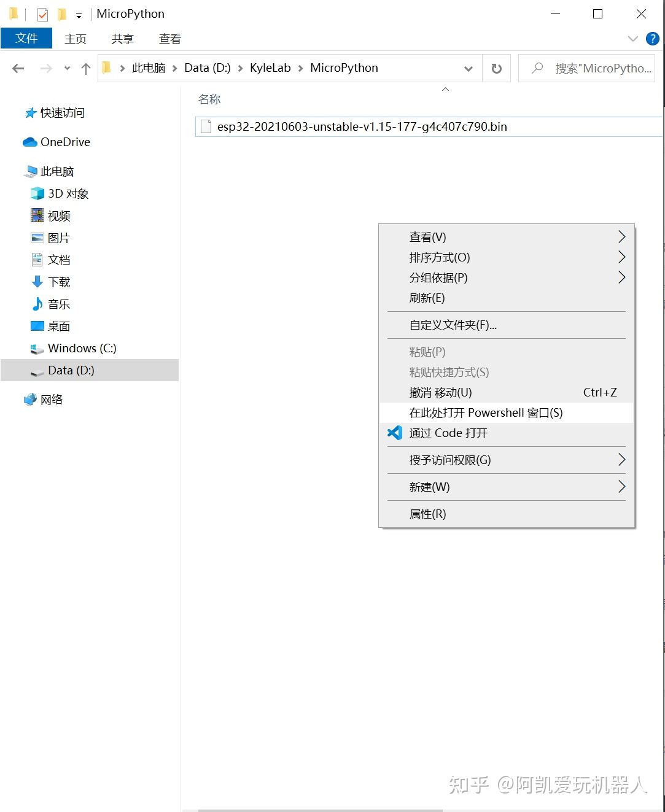665x812 pixels.
Task: Click the Up directory arrow
Action: [86, 69]
